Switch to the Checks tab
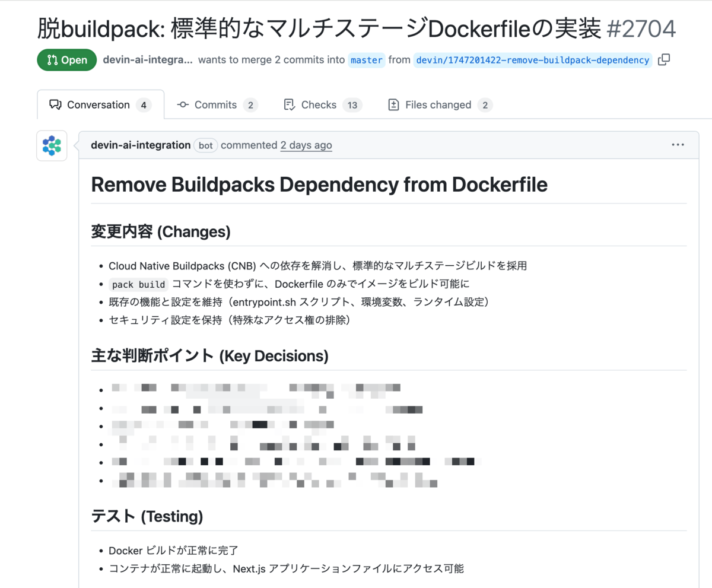Screen dimensions: 712x588 (x=323, y=105)
